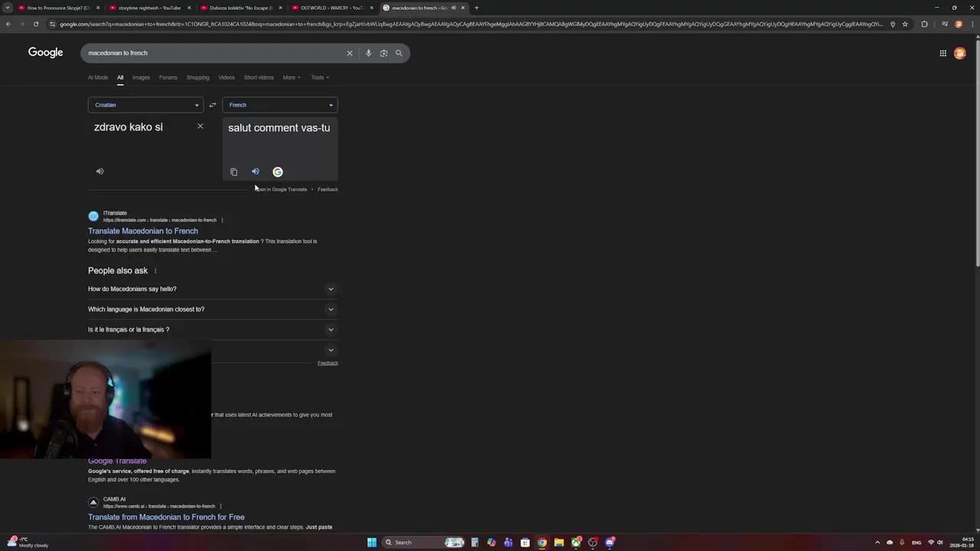The width and height of the screenshot is (980, 551).
Task: Open the Google account avatar
Action: click(960, 53)
